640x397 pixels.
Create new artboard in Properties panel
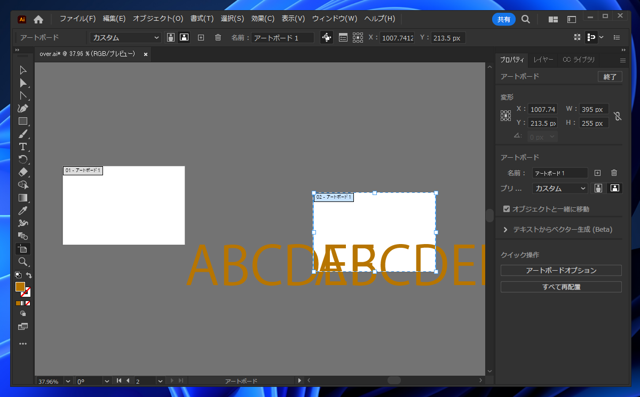click(x=598, y=173)
